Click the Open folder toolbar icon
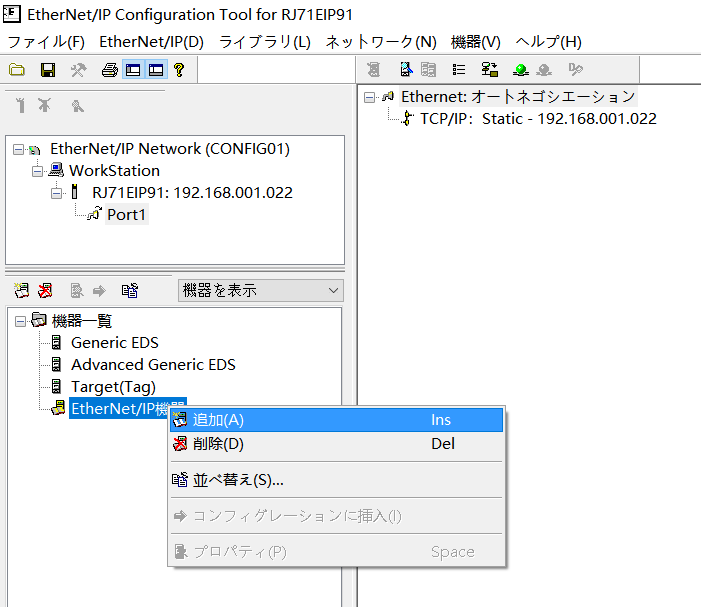This screenshot has height=607, width=701. pyautogui.click(x=17, y=70)
